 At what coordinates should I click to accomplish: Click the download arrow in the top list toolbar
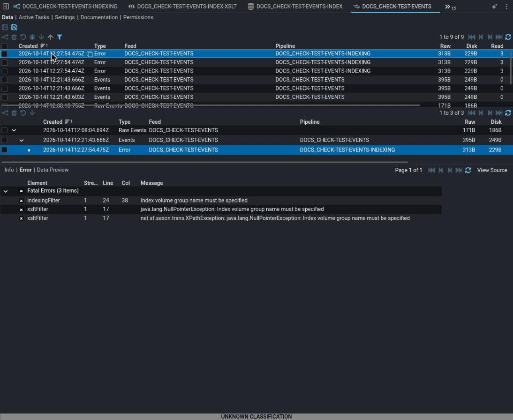(41, 37)
